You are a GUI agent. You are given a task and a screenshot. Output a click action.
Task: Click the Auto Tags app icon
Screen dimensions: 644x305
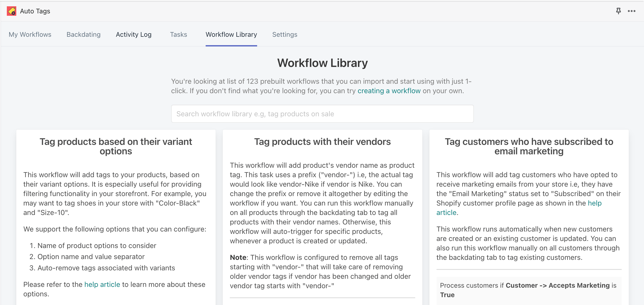tap(11, 11)
